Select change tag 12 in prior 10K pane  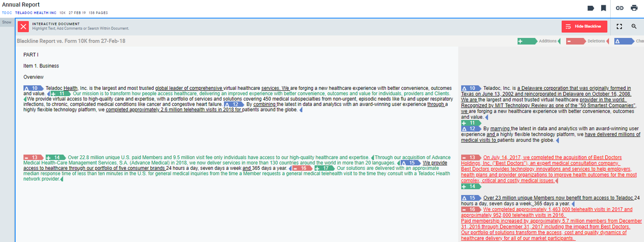pos(471,129)
